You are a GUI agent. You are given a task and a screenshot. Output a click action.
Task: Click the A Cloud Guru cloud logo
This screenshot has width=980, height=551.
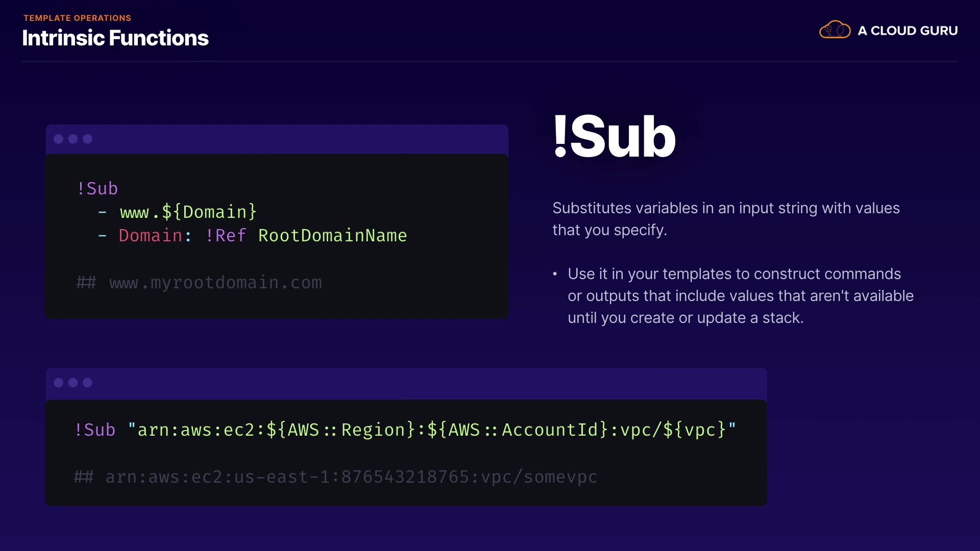[x=835, y=30]
